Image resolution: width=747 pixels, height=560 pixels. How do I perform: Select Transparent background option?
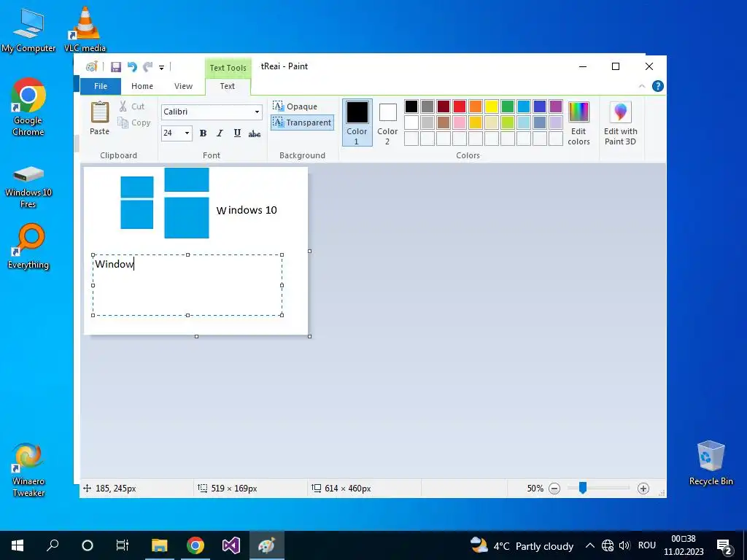302,122
